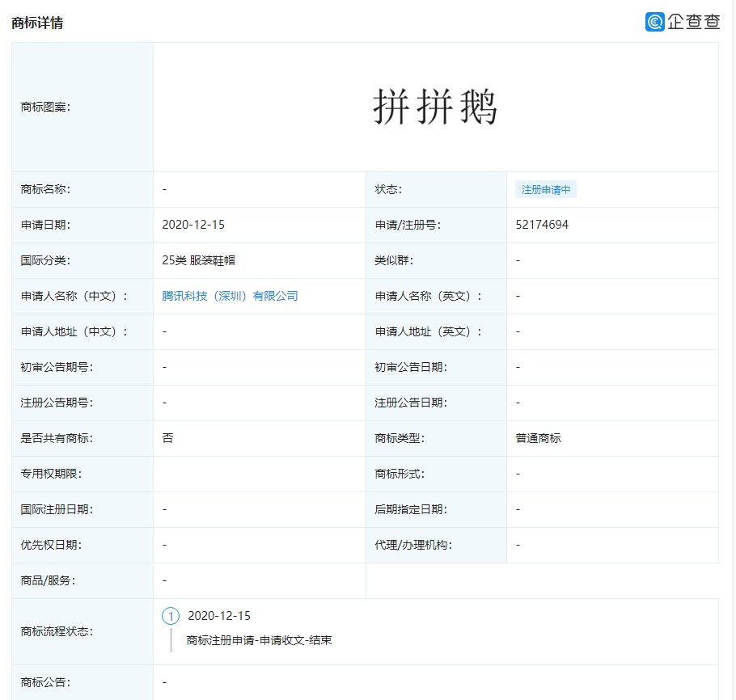Screen dimensions: 736x700
Task: Click the 商标公告 row label
Action: pyautogui.click(x=45, y=682)
